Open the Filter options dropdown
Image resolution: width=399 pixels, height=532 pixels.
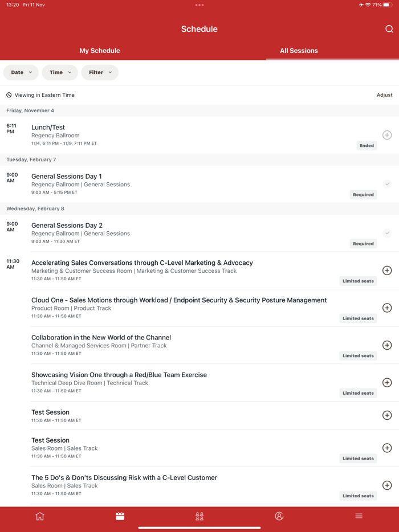coord(100,72)
